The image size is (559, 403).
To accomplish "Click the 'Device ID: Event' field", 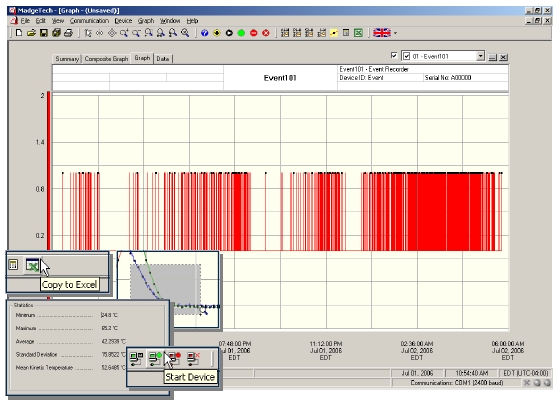I will click(361, 78).
